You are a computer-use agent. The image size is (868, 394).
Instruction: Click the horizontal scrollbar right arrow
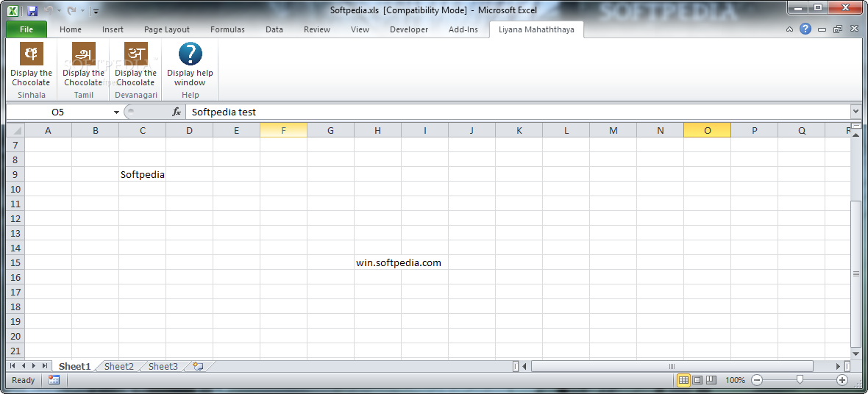(x=838, y=366)
